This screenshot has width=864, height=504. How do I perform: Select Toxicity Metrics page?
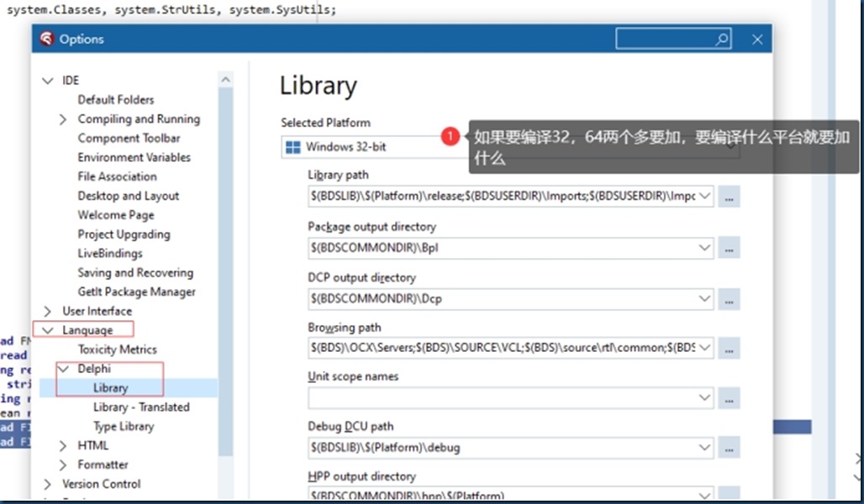[x=117, y=349]
